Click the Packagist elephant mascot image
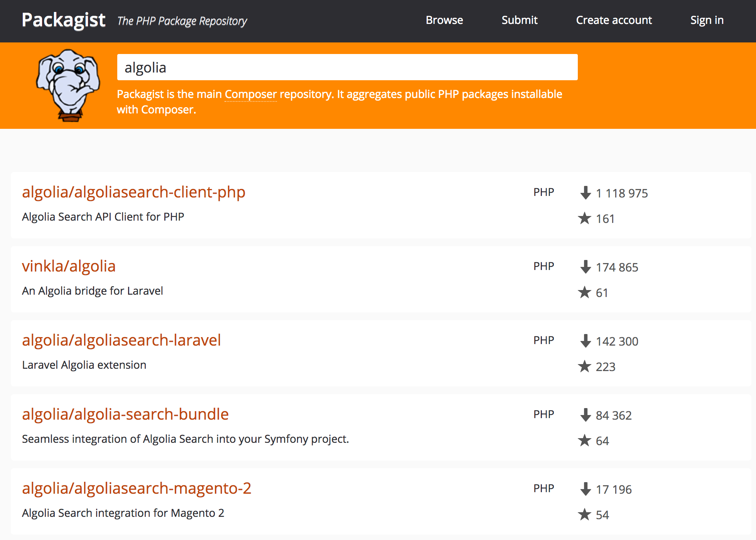The image size is (756, 540). tap(68, 85)
